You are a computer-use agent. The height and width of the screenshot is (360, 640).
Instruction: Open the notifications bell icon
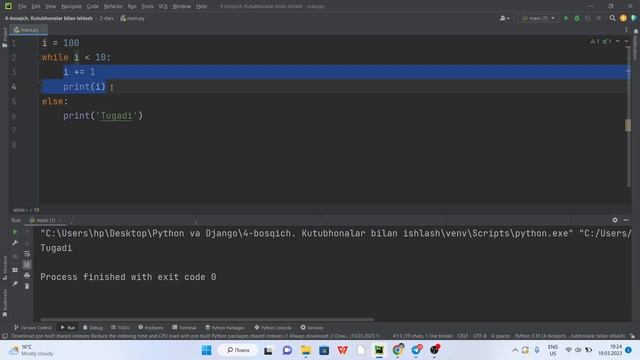pos(636,31)
